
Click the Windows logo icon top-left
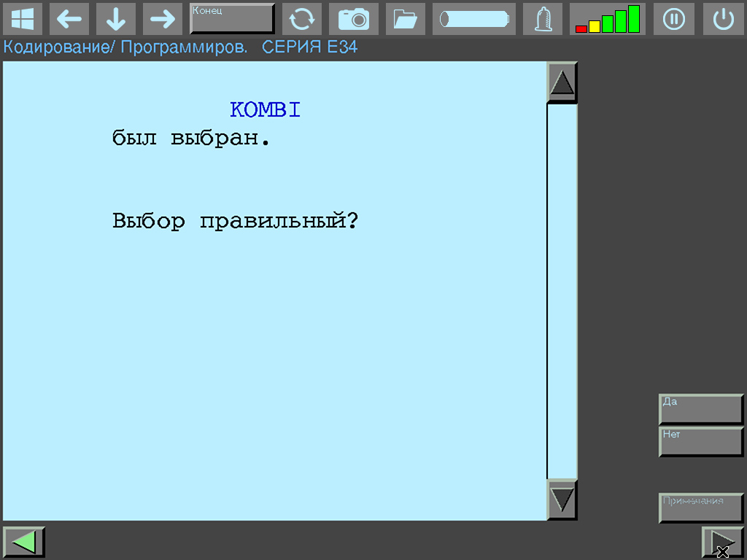(23, 19)
